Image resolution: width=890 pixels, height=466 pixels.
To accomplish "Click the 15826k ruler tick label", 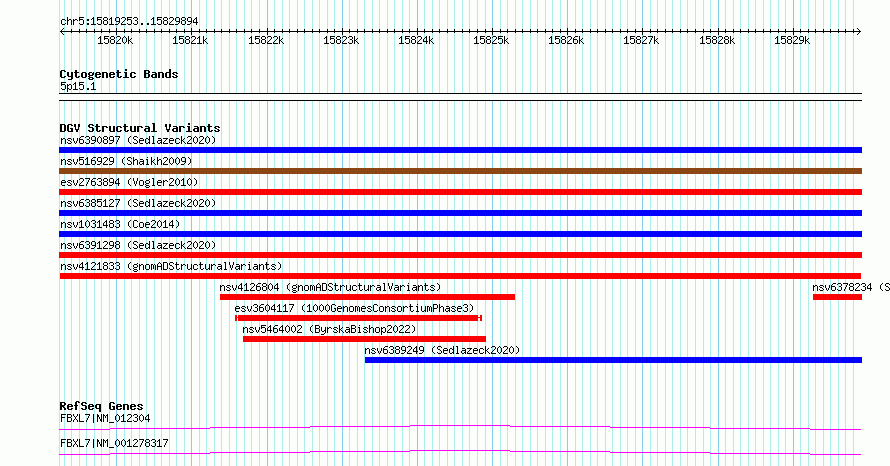I will (x=566, y=40).
